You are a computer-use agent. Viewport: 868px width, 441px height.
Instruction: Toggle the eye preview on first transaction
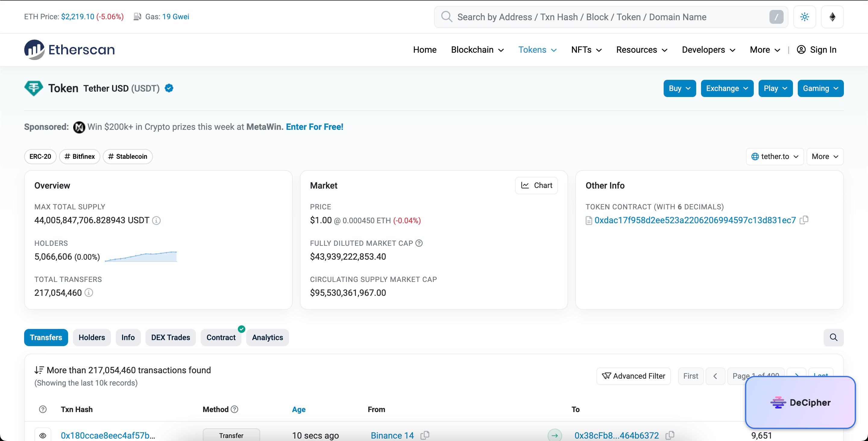pyautogui.click(x=43, y=435)
